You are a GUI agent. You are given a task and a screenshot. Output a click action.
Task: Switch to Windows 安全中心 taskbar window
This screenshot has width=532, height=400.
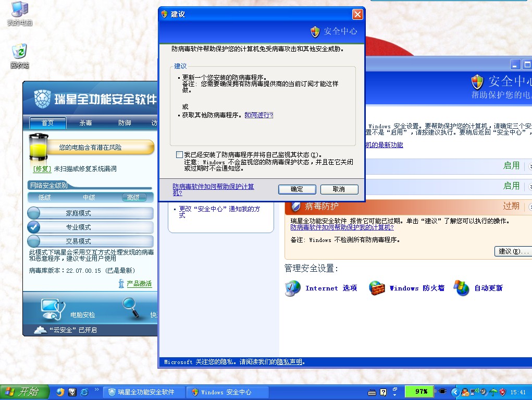coord(227,392)
